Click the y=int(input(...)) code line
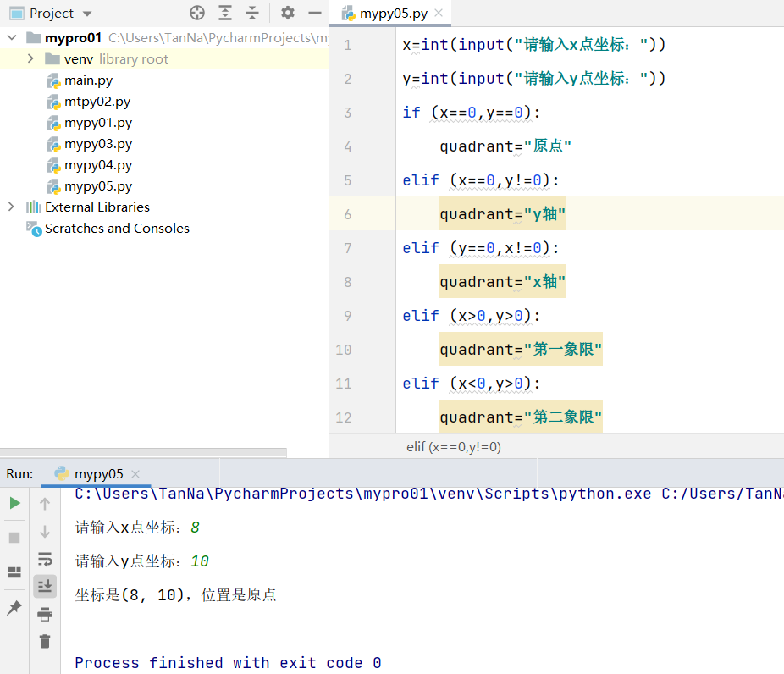The width and height of the screenshot is (784, 674). [534, 79]
